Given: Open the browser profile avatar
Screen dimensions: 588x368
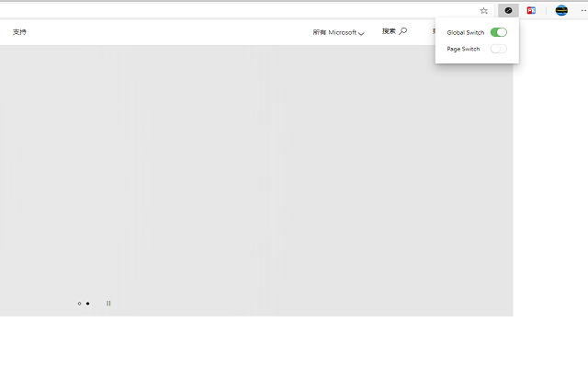Looking at the screenshot, I should [561, 10].
